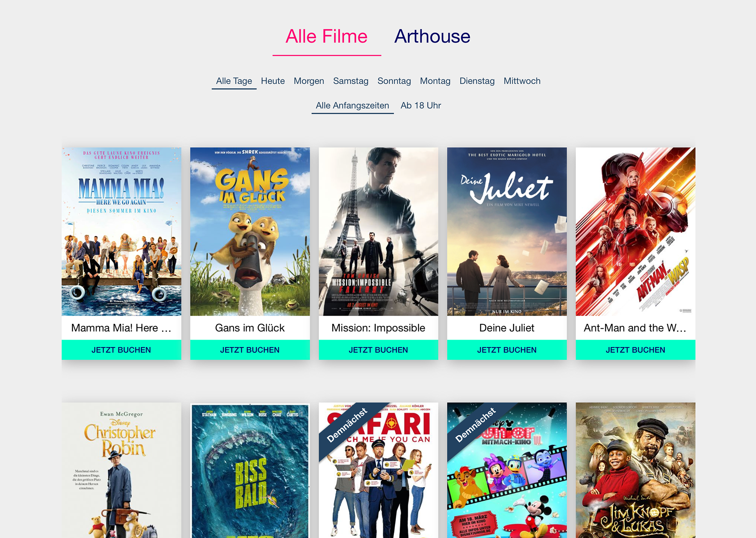
Task: Choose the Dienstag day filter
Action: point(477,81)
